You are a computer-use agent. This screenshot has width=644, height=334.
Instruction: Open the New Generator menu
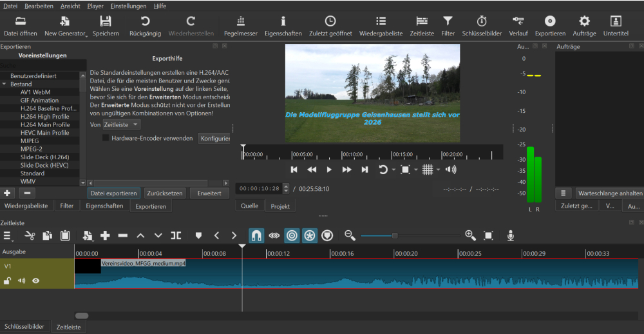click(66, 26)
